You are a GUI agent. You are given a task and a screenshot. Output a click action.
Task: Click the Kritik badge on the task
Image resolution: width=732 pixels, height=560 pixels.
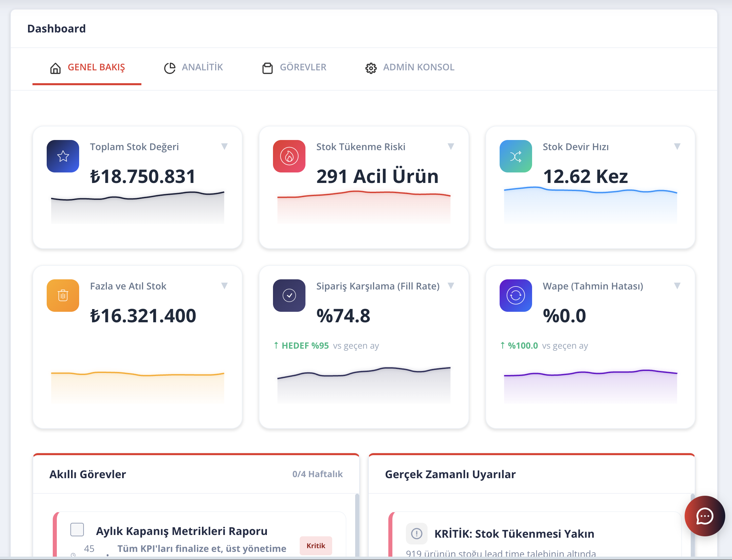click(316, 545)
